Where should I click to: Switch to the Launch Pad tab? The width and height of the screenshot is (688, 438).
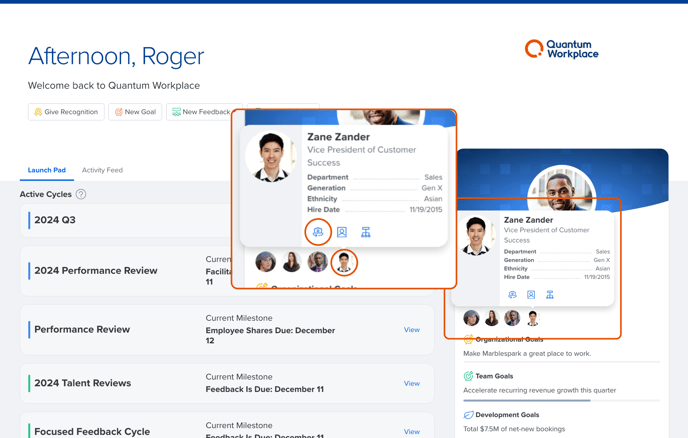(47, 170)
